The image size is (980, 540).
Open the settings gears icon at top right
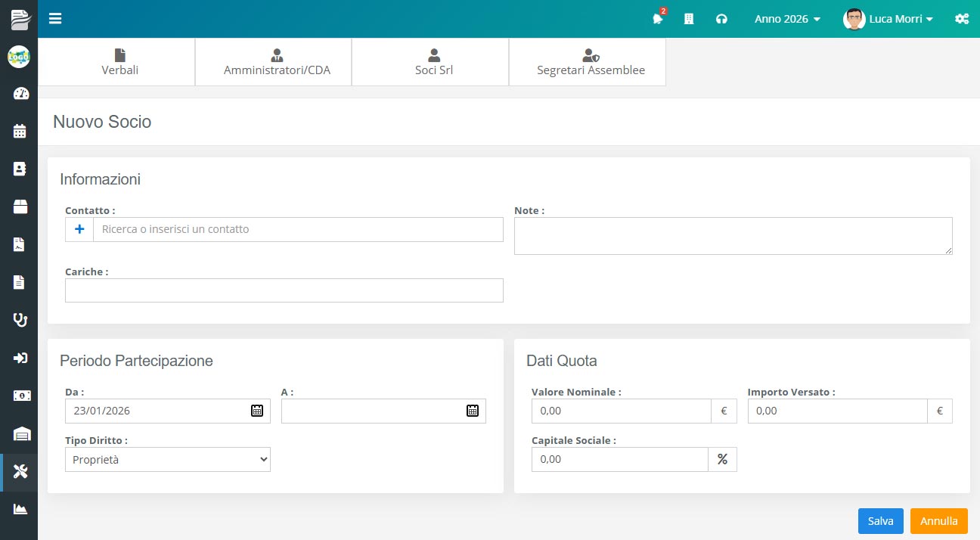[x=962, y=19]
